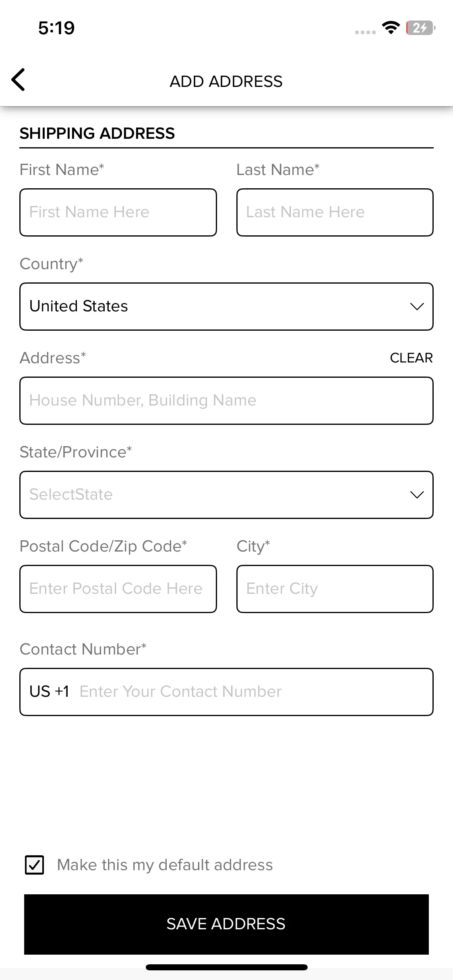Select the Enter City input field

[x=335, y=589]
